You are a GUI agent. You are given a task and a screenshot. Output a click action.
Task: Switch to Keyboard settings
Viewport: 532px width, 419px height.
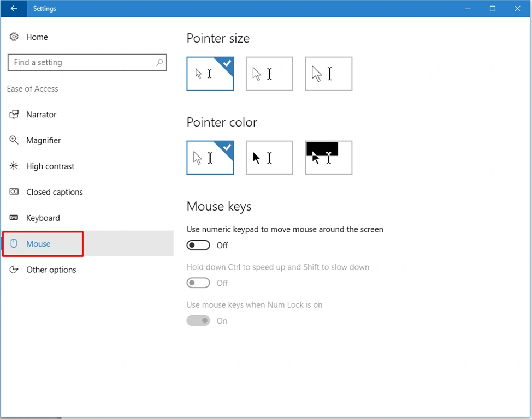point(87,218)
